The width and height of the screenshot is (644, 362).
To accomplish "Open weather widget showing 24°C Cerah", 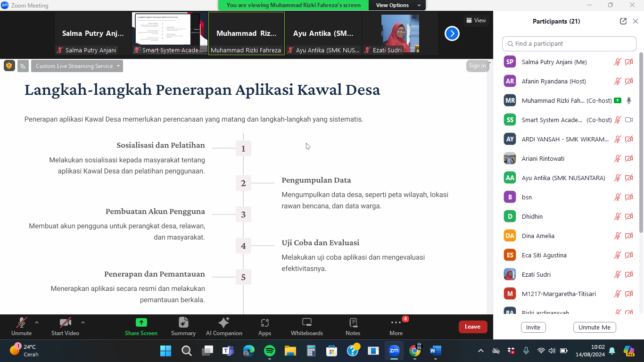I will pos(25,351).
